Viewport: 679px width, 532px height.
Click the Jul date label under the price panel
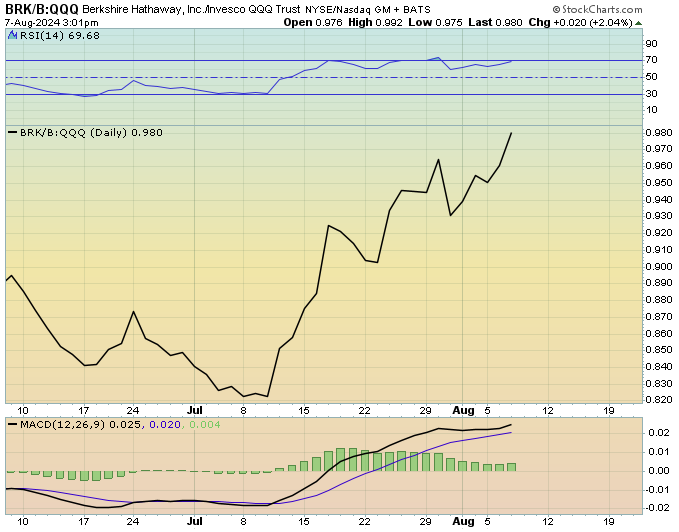[195, 410]
